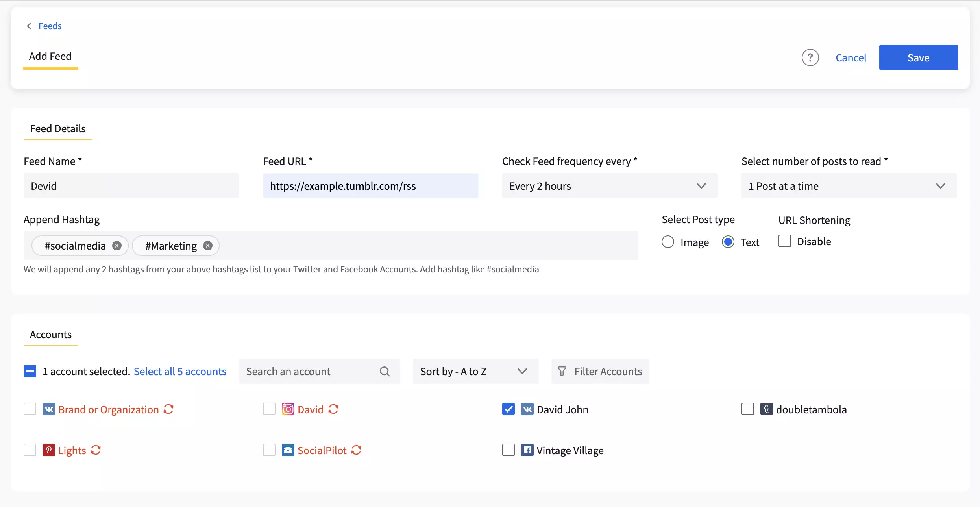
Task: Click the VK icon beside David John
Action: pyautogui.click(x=527, y=409)
